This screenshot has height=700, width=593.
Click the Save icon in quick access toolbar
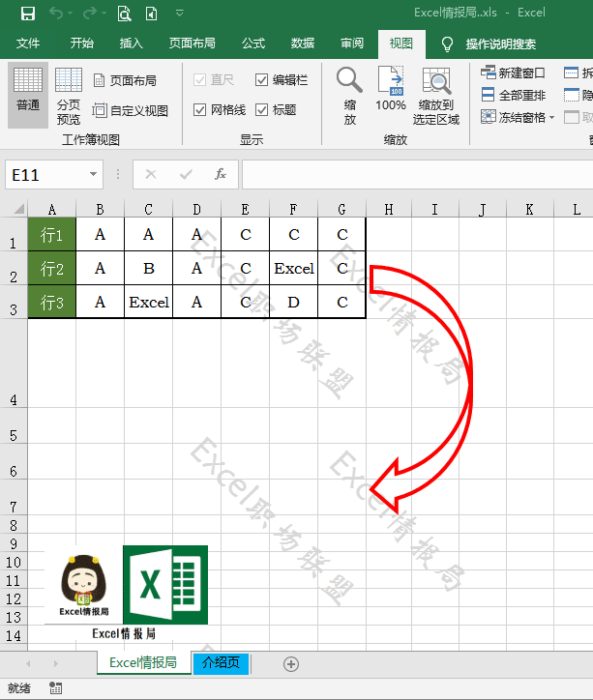click(28, 14)
